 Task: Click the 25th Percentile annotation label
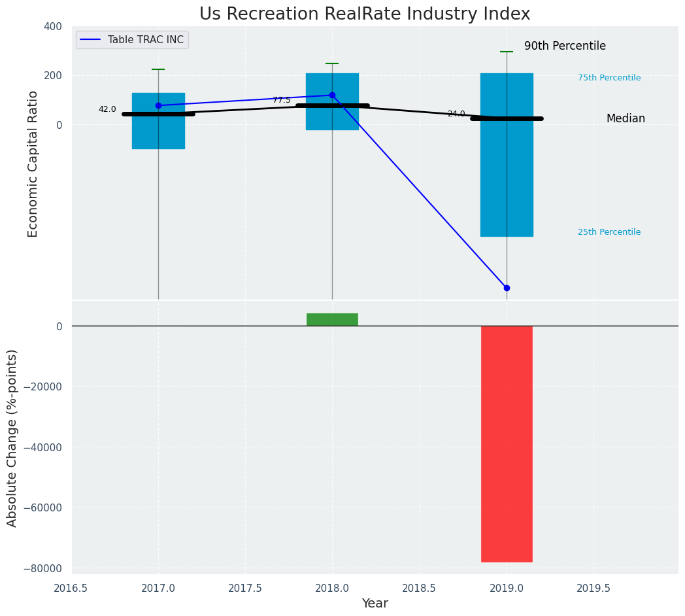click(x=609, y=232)
